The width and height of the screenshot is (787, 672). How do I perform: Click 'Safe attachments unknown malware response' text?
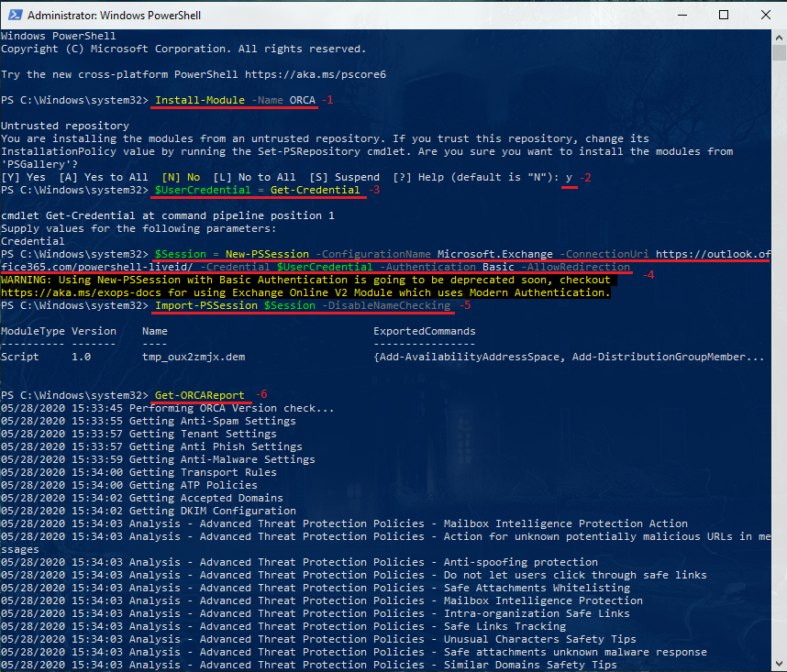[575, 652]
